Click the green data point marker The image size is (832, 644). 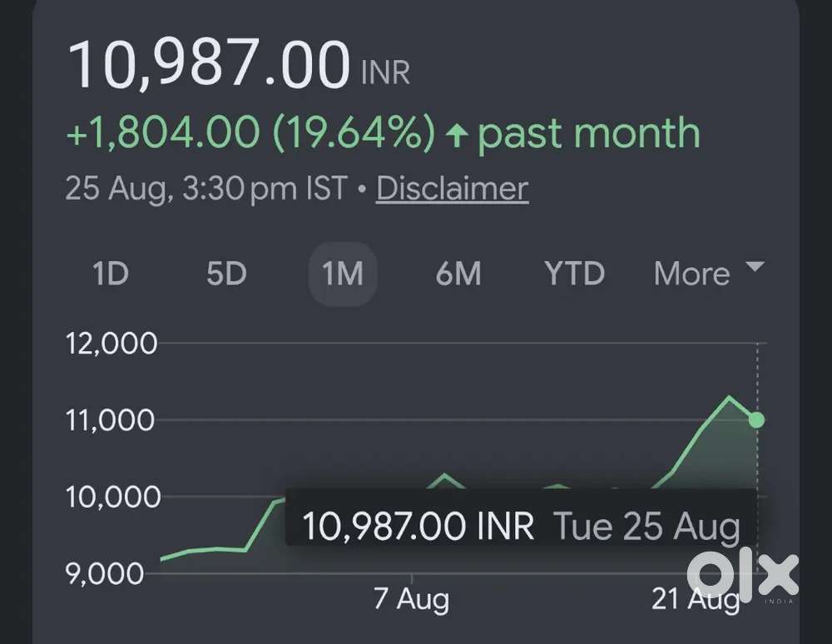756,419
